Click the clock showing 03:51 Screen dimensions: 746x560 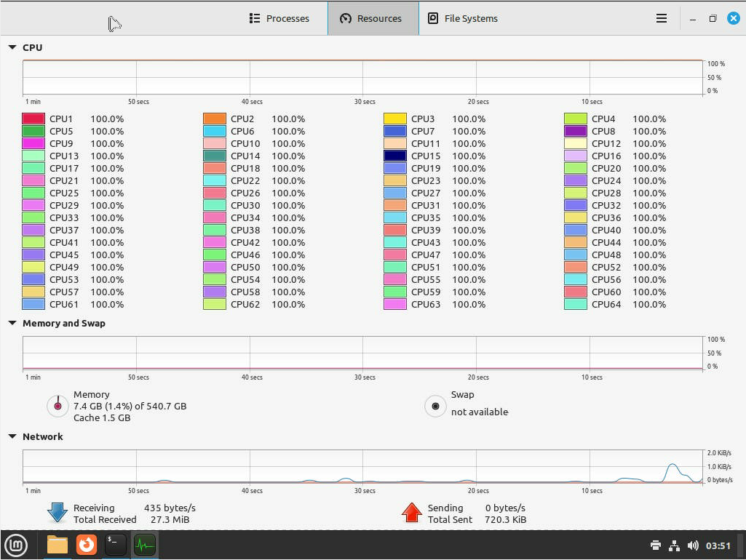718,545
